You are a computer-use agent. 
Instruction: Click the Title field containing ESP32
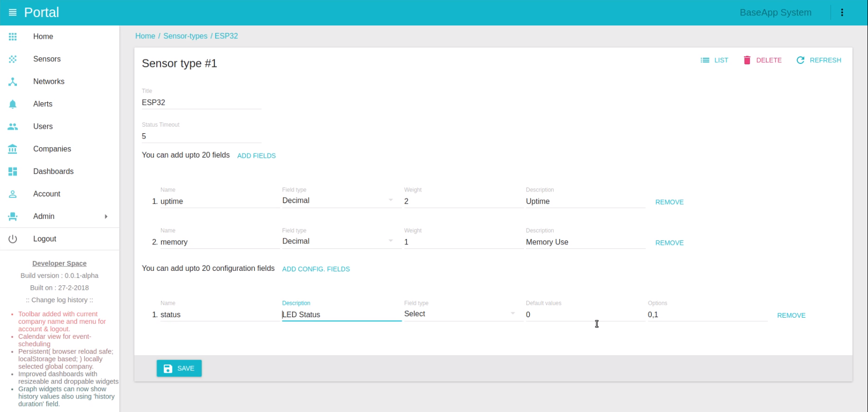[201, 102]
